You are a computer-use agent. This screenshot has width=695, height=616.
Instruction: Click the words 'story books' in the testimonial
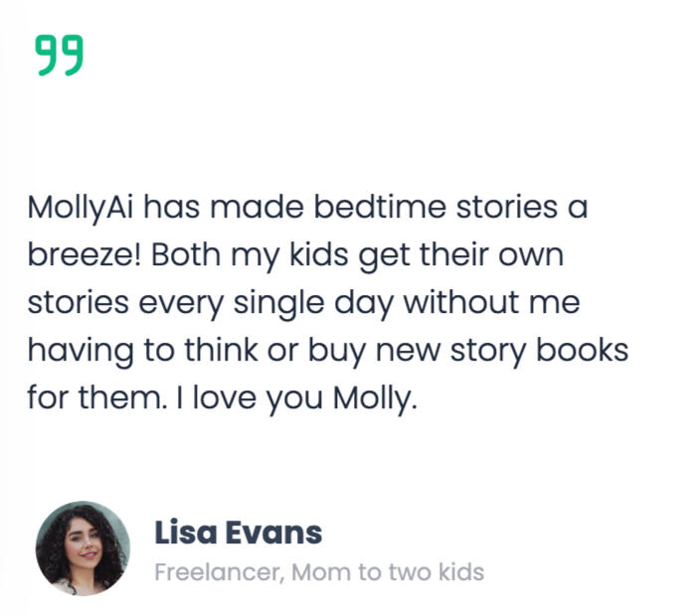(539, 351)
